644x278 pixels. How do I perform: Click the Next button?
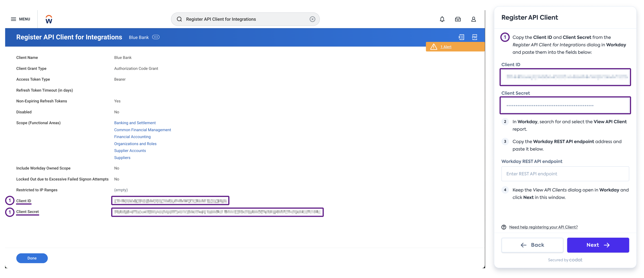coord(598,245)
